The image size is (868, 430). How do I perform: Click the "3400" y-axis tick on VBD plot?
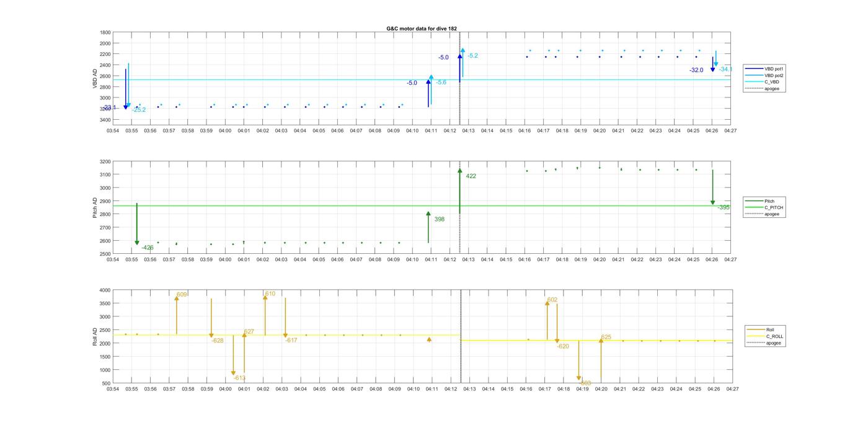coord(105,120)
